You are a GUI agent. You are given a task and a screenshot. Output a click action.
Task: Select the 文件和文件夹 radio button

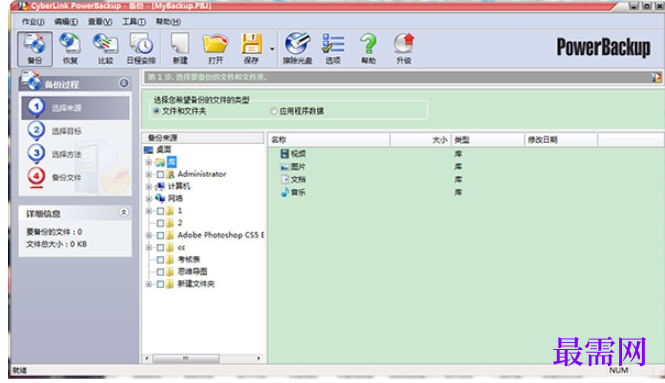coord(156,111)
